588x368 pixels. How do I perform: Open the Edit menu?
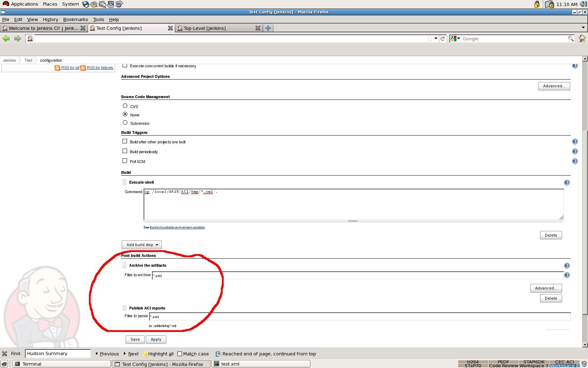[18, 19]
